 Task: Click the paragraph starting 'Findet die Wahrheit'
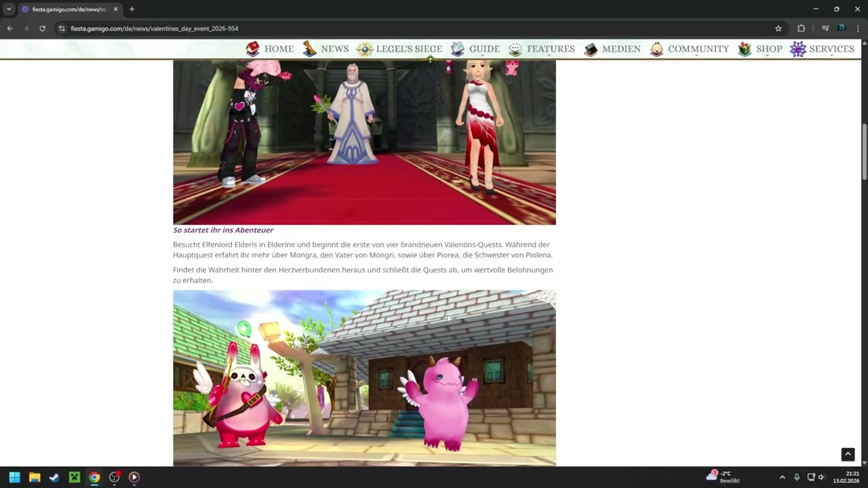[x=363, y=275]
